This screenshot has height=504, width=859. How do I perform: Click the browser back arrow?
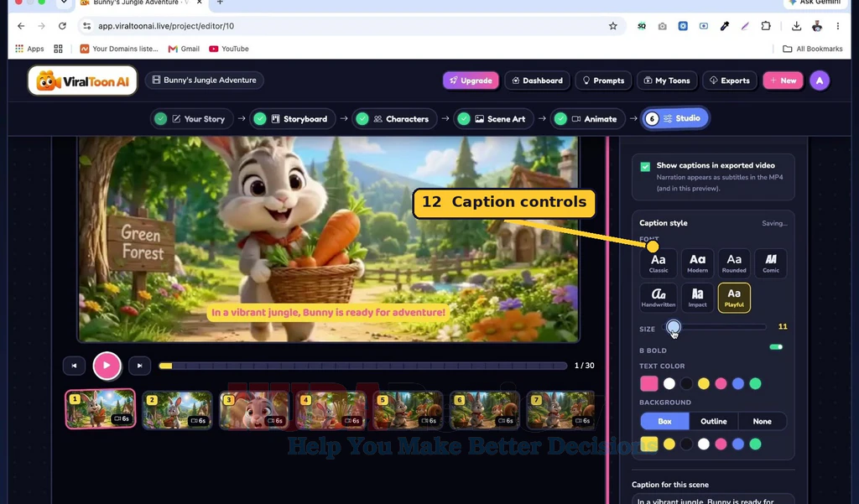point(21,26)
